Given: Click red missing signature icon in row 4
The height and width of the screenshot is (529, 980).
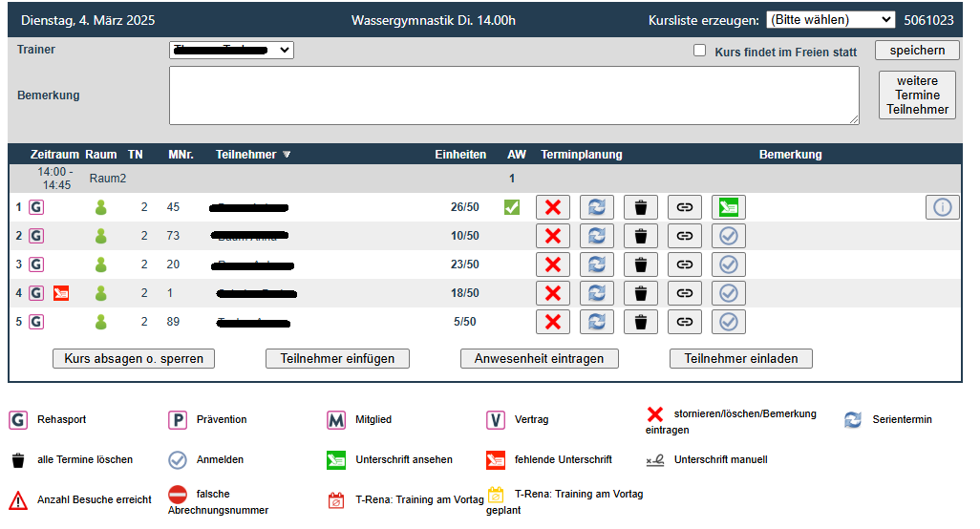Looking at the screenshot, I should coord(61,293).
